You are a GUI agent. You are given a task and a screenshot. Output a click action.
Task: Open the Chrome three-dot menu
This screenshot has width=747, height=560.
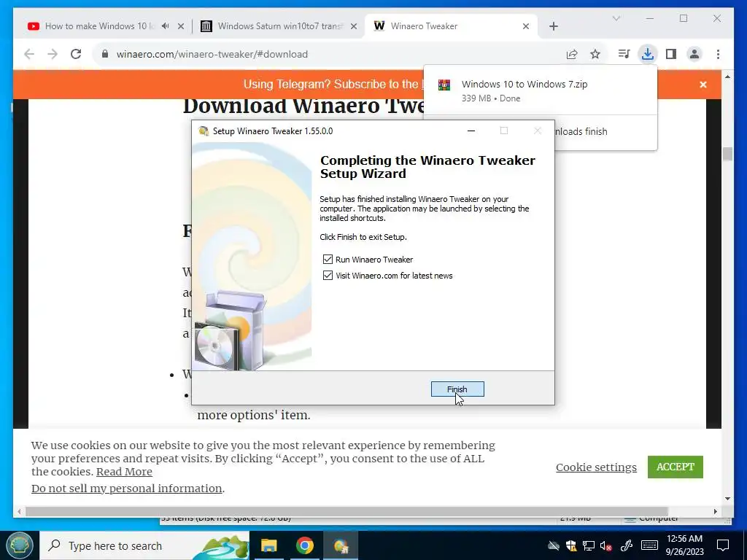[x=718, y=54]
